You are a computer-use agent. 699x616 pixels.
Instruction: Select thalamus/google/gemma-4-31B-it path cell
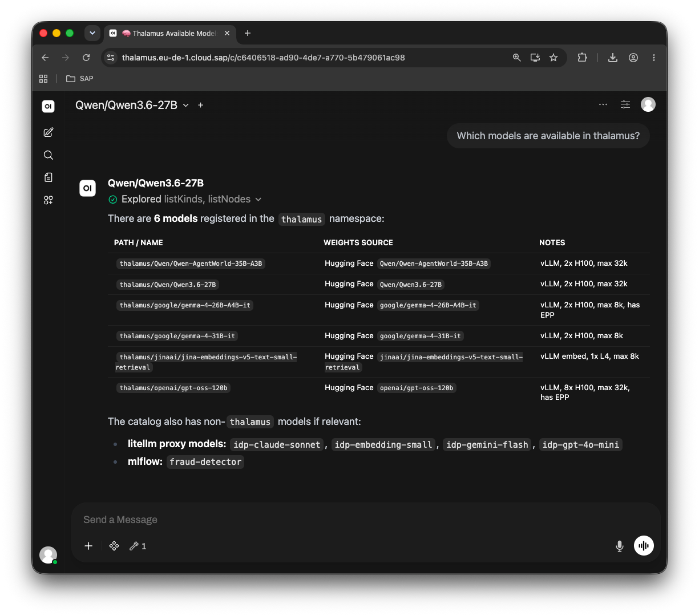pos(177,336)
